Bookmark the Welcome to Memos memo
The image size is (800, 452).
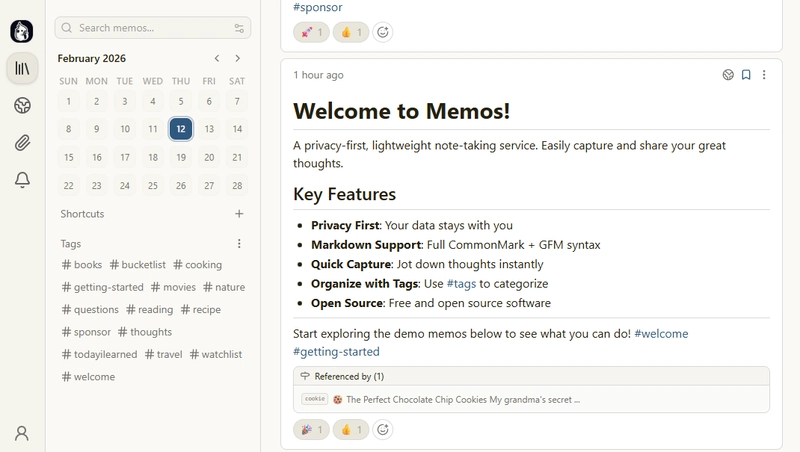click(746, 75)
